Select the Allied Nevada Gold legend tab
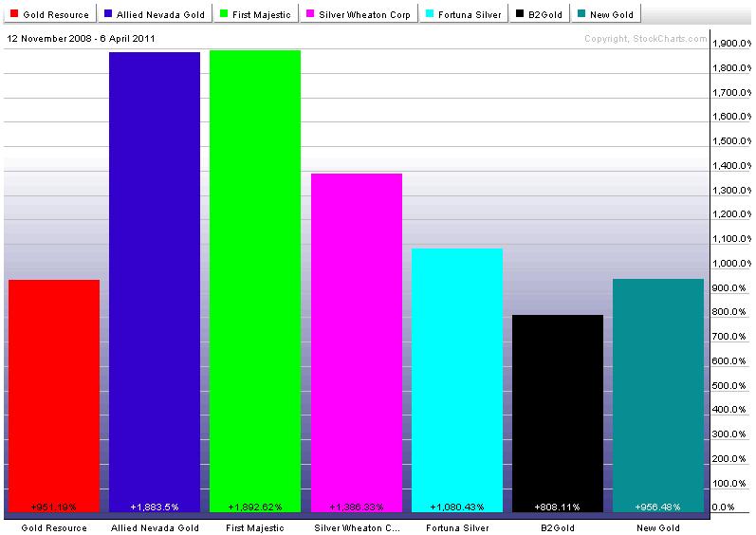 [155, 14]
